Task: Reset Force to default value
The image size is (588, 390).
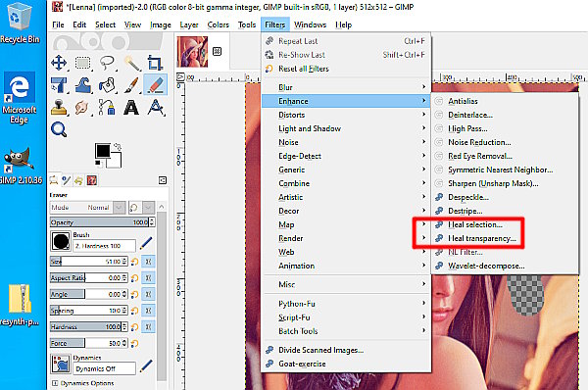Action: 134,343
